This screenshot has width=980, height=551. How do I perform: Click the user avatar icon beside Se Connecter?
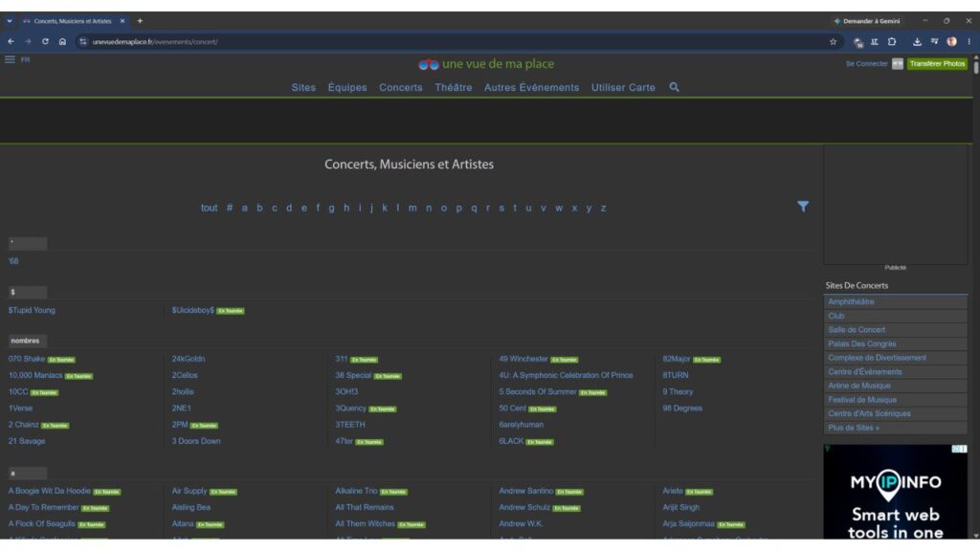point(898,64)
